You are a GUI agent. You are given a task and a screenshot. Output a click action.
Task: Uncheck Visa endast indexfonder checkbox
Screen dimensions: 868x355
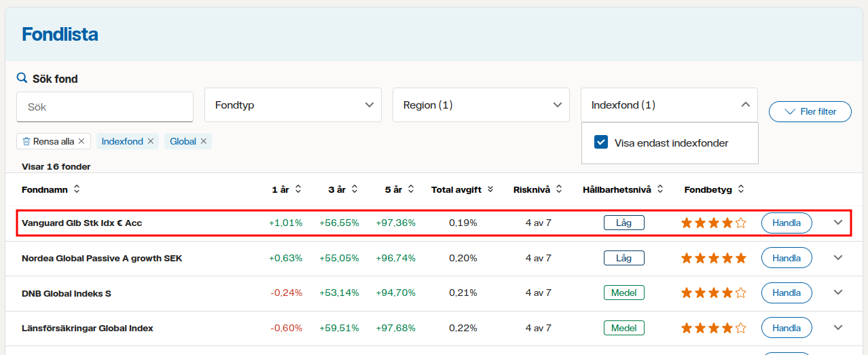click(x=600, y=143)
